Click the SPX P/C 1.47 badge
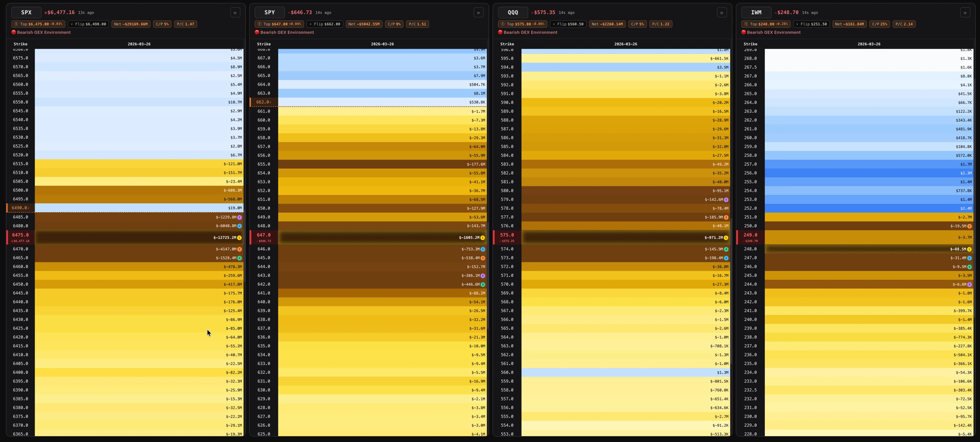 [x=185, y=24]
